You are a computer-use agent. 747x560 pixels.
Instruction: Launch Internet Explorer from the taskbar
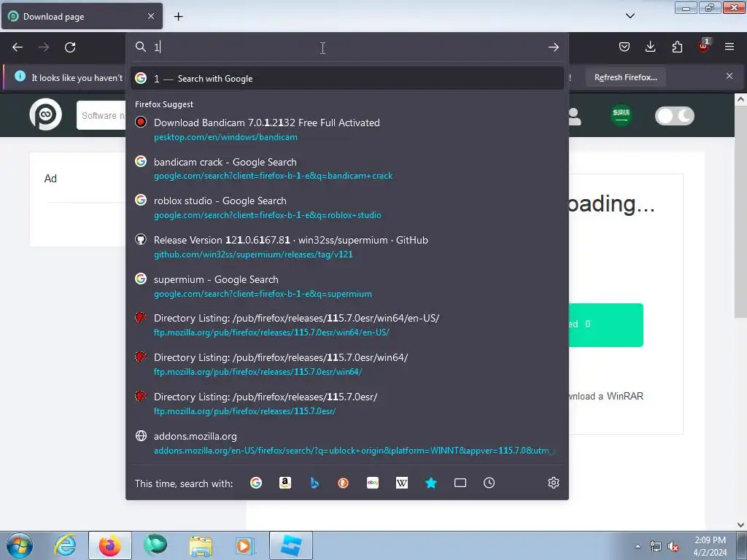[65, 545]
